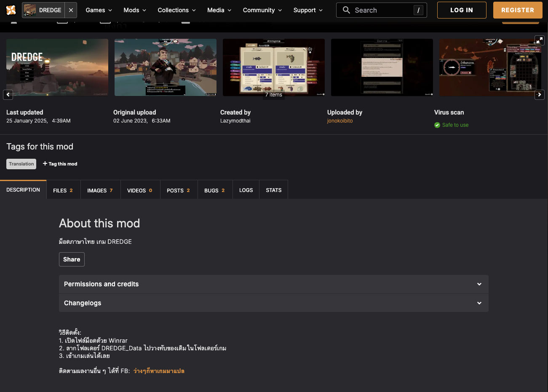The image size is (548, 392).
Task: Expand the Collections menu
Action: point(176,10)
